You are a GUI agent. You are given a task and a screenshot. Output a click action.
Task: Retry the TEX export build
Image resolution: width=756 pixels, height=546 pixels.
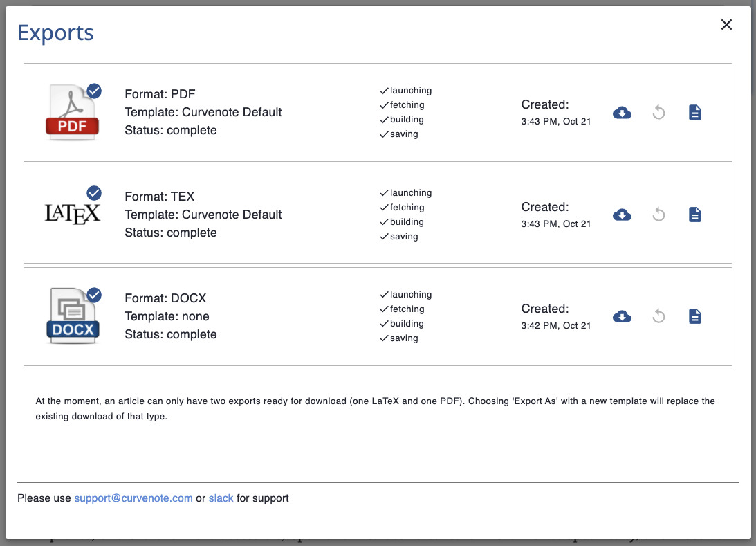(658, 215)
